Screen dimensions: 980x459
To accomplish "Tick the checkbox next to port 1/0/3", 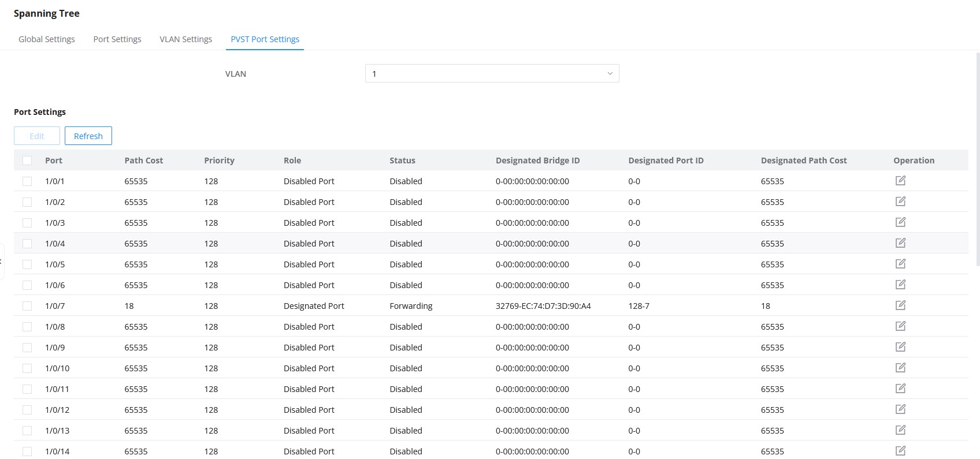I will coord(27,223).
